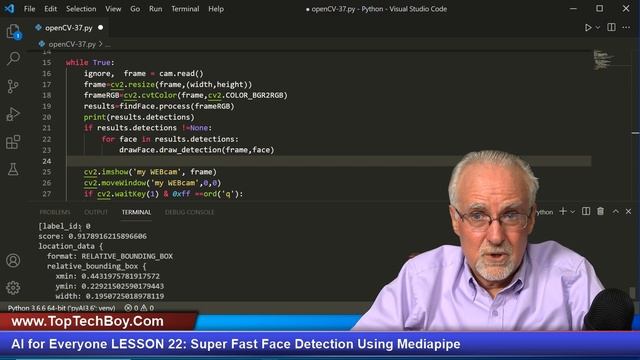Viewport: 640px width, 360px height.
Task: Switch to the OUTPUT panel tab
Action: pos(96,212)
